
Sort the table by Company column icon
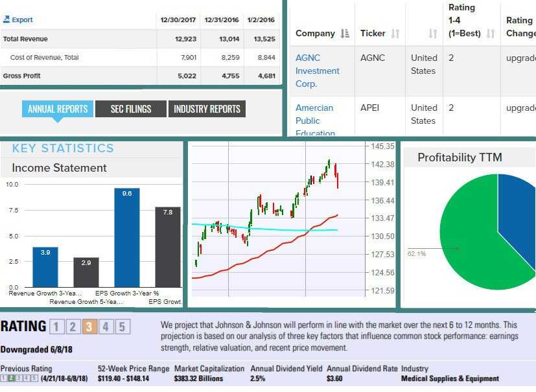[x=345, y=34]
